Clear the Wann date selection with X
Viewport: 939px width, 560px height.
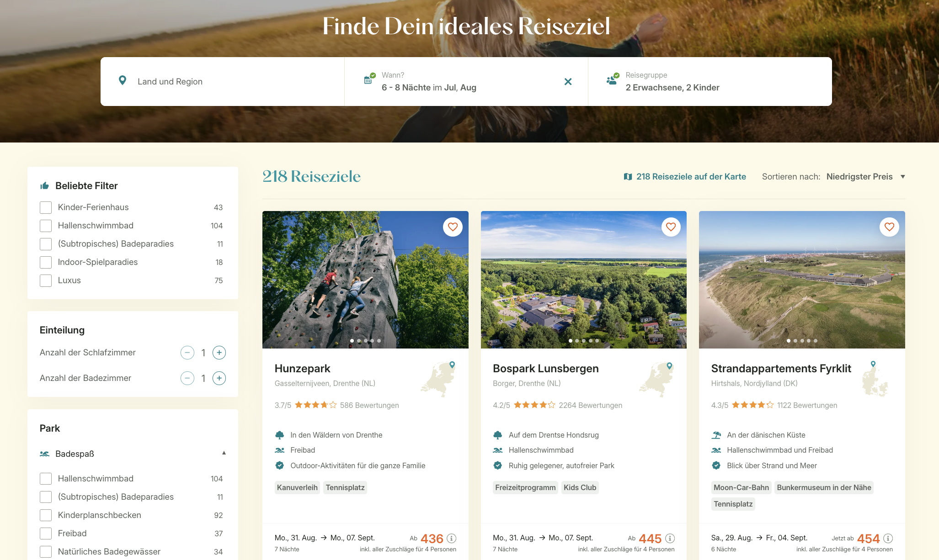click(568, 82)
